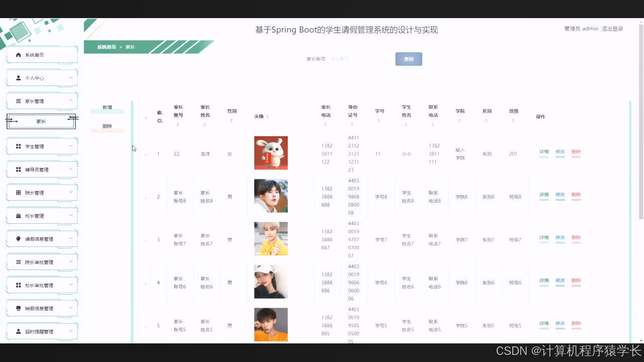Select the shield icon next to 请假信息管理

[x=17, y=239]
